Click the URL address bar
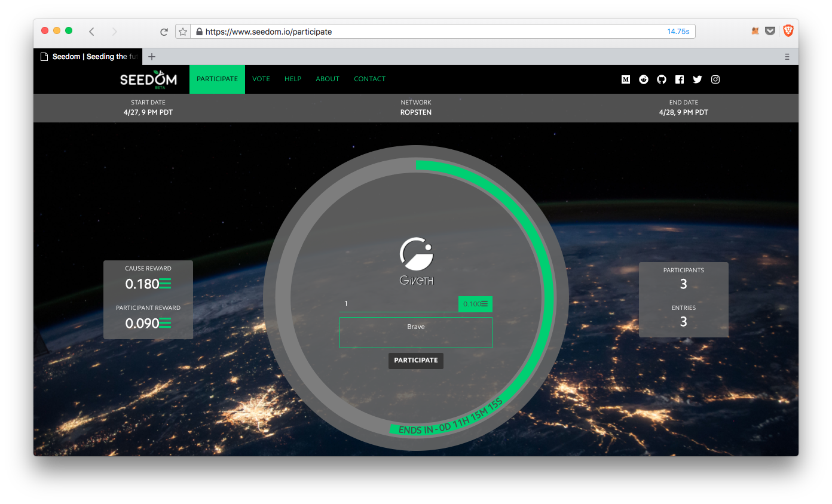 tap(435, 32)
